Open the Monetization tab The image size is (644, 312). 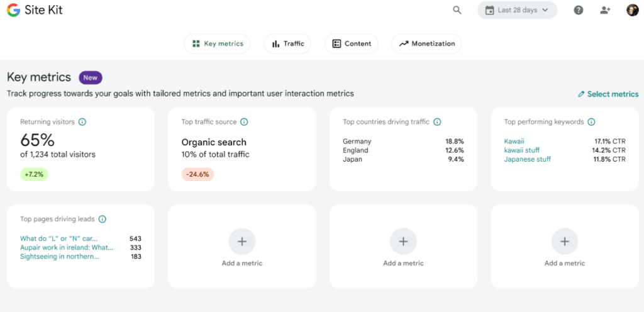(426, 44)
